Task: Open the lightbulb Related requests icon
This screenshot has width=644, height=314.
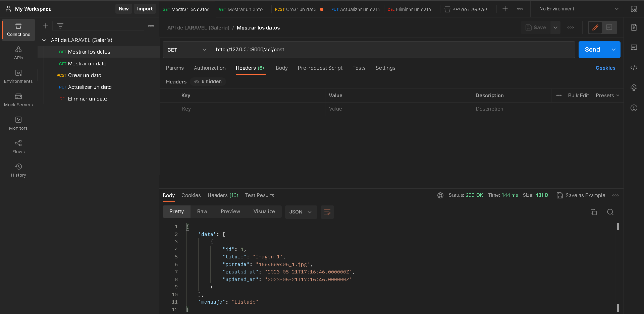Action: pos(634,88)
